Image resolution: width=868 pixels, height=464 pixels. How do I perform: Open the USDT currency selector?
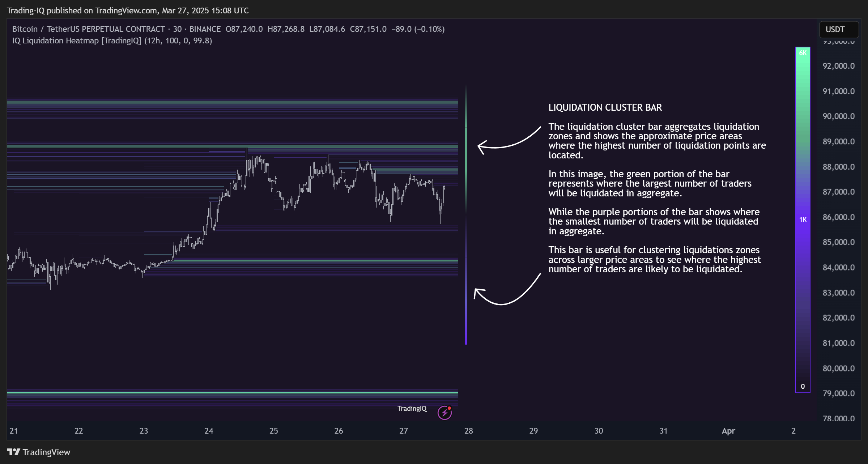(x=839, y=29)
